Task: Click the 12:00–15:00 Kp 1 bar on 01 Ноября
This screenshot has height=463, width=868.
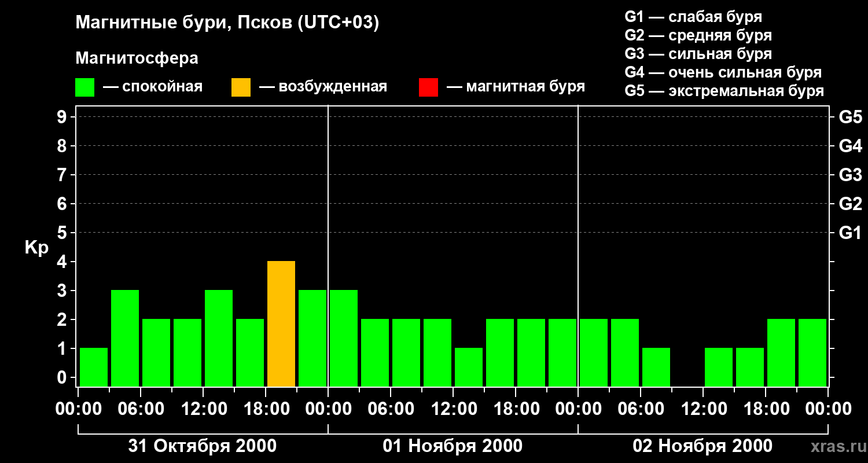Action: 469,368
